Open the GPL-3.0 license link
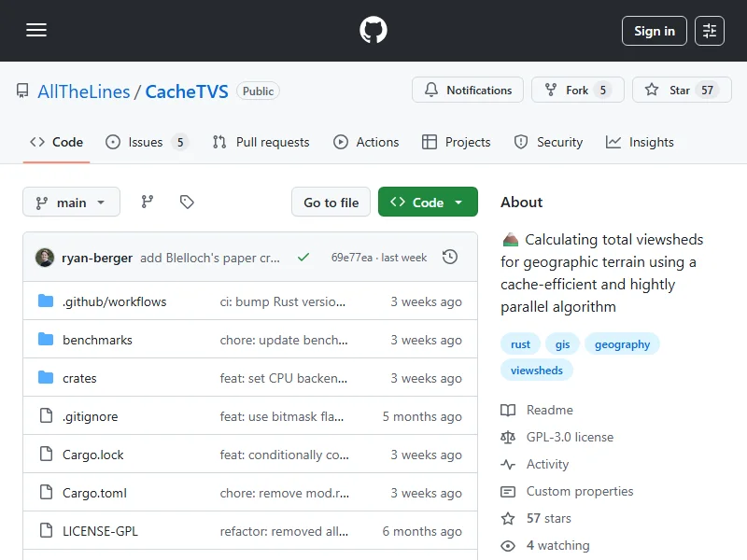The width and height of the screenshot is (747, 560). (570, 437)
